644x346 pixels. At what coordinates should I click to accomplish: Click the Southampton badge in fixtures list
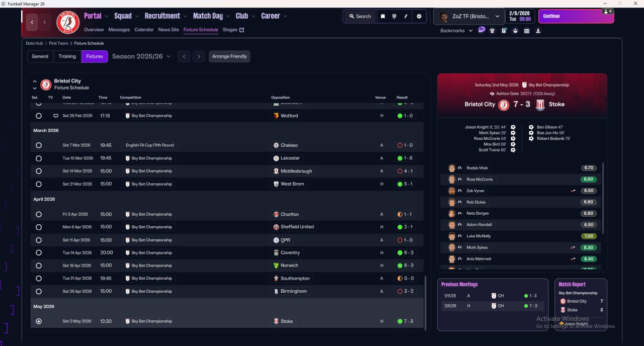[x=276, y=278]
